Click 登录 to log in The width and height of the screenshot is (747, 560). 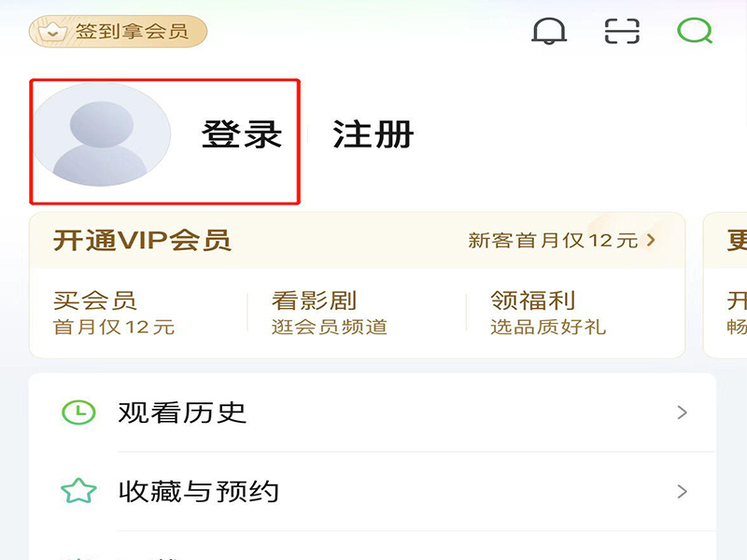tap(242, 134)
